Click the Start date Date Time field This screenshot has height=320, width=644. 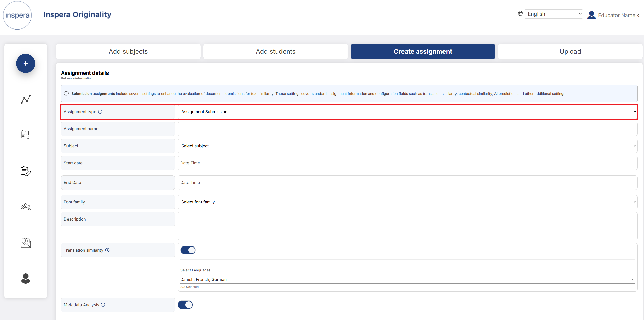pyautogui.click(x=407, y=163)
